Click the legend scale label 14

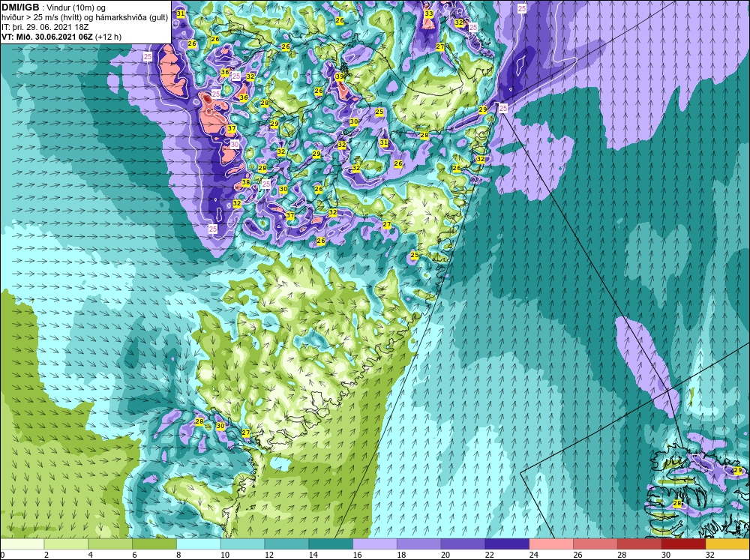click(313, 555)
